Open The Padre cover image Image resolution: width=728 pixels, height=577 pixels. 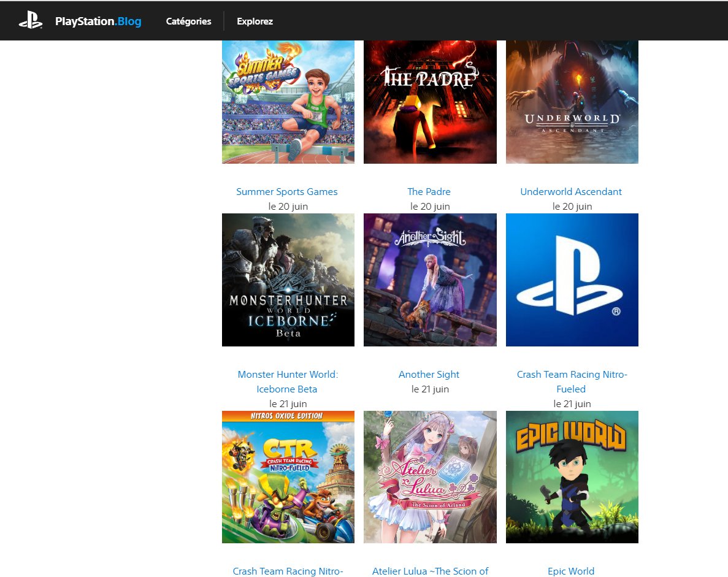click(430, 102)
